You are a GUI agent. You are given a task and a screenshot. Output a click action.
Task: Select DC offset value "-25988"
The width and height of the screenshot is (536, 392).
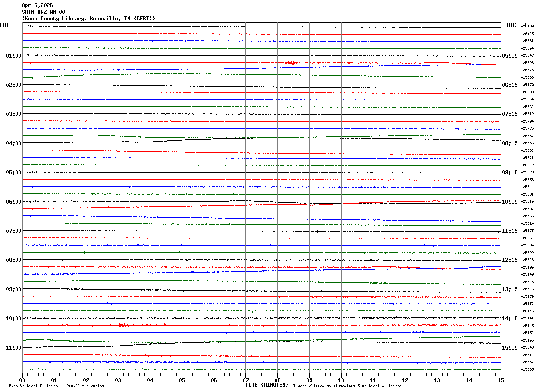coord(528,77)
